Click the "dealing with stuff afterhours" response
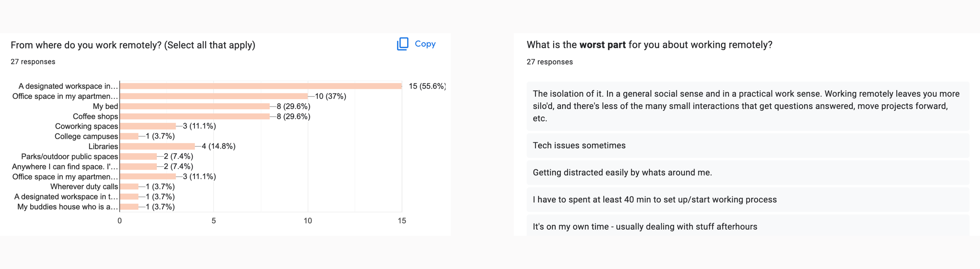Image resolution: width=980 pixels, height=269 pixels. click(645, 227)
